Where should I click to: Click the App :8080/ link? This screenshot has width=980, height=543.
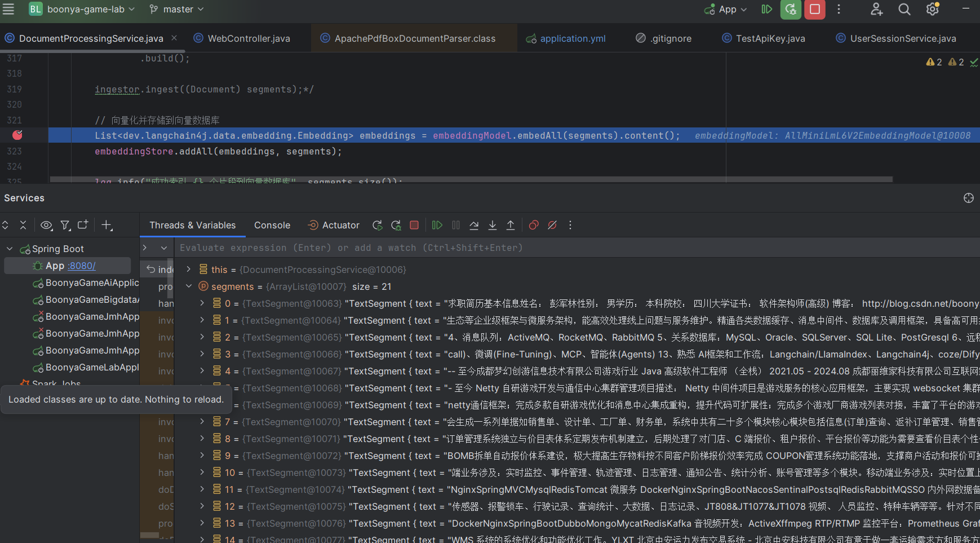(x=81, y=266)
